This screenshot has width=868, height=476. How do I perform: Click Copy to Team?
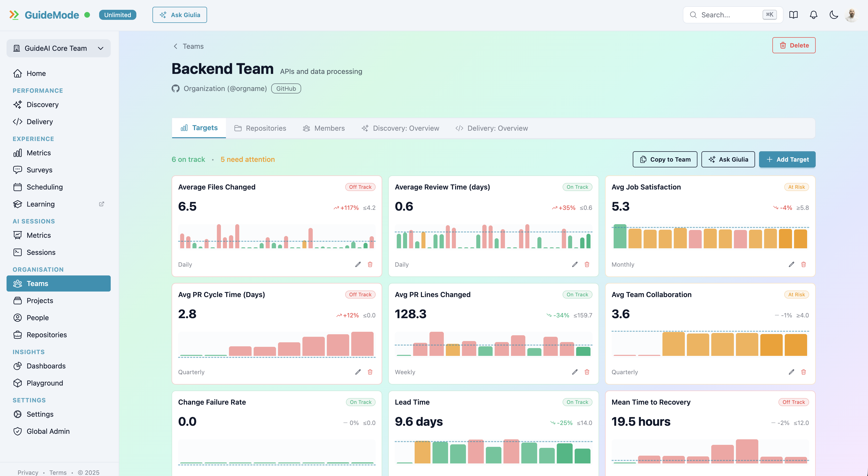[x=664, y=159]
